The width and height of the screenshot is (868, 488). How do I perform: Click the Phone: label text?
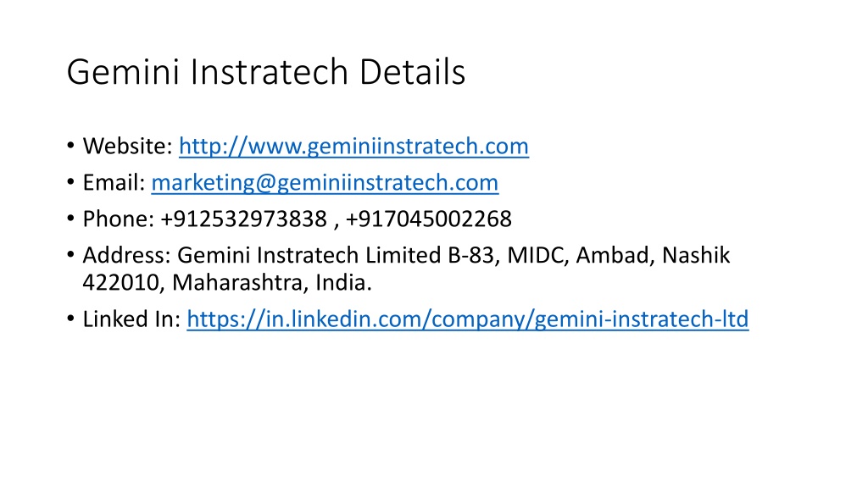coord(119,219)
